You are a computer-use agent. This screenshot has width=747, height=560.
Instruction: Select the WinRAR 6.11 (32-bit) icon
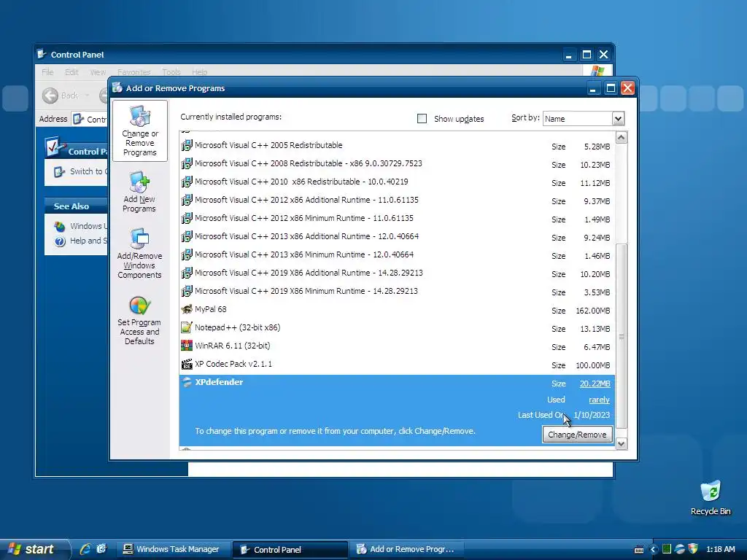tap(187, 346)
